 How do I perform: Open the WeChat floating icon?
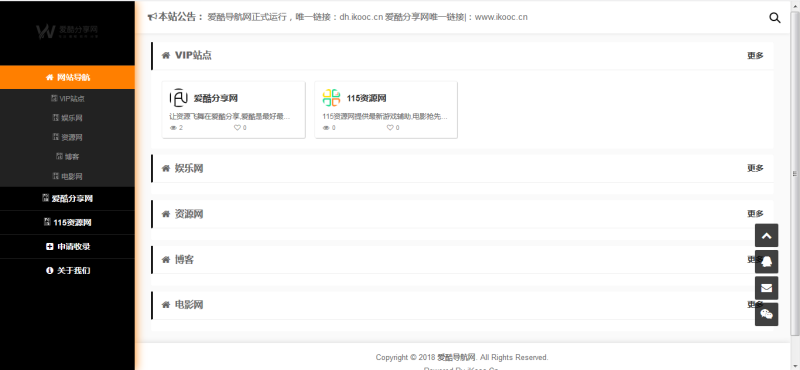coord(766,314)
